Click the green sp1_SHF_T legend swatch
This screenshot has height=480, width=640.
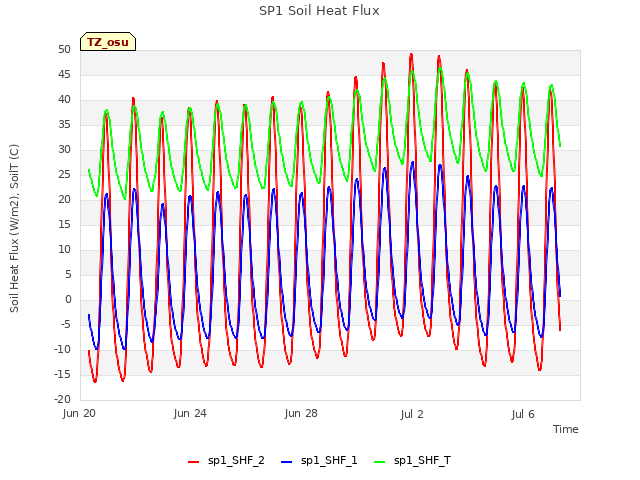(380, 462)
